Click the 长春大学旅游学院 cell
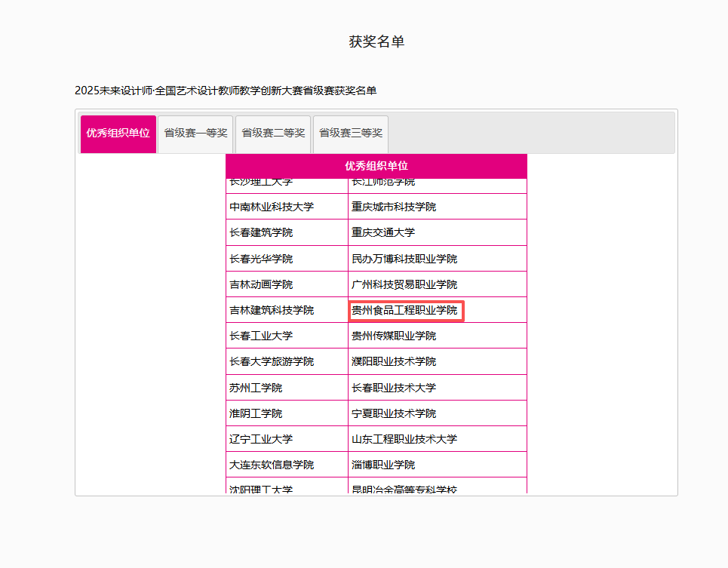728x568 pixels. click(x=272, y=361)
